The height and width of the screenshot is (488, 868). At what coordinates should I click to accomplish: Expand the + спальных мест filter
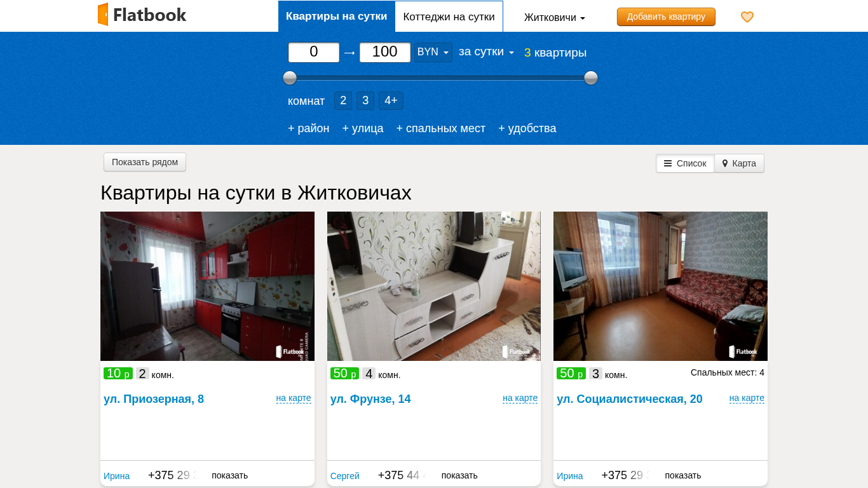tap(441, 128)
